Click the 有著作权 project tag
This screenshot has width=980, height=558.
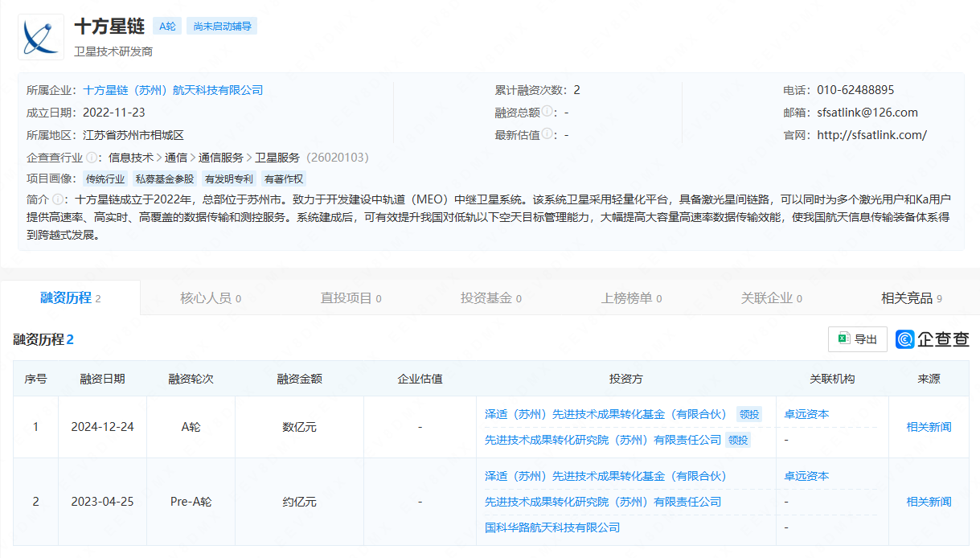coord(284,179)
